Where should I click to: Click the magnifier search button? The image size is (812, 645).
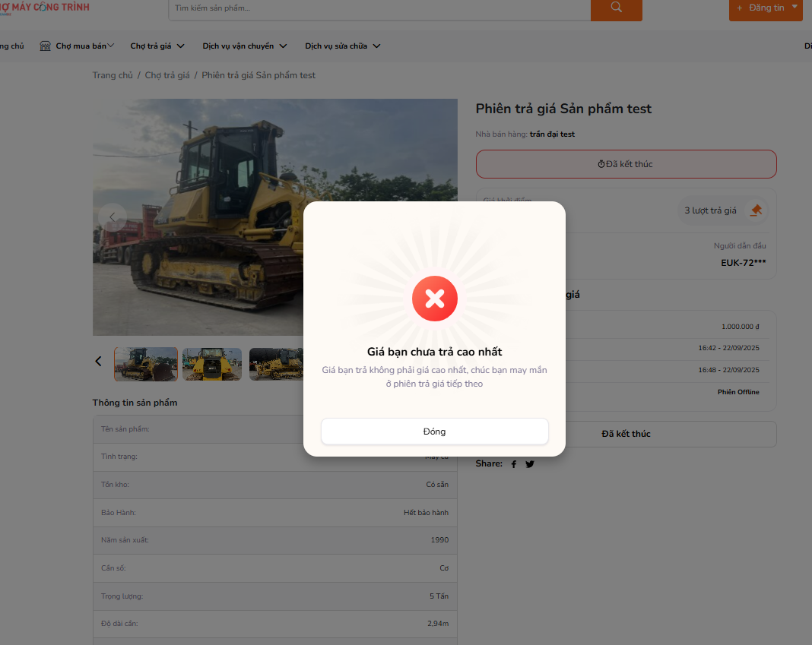click(616, 8)
